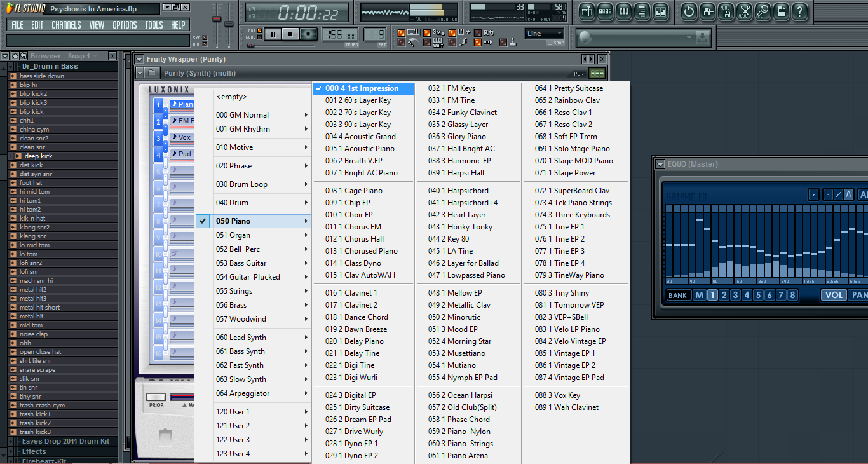Switch to SONG mode
This screenshot has height=464, width=868.
tap(259, 38)
